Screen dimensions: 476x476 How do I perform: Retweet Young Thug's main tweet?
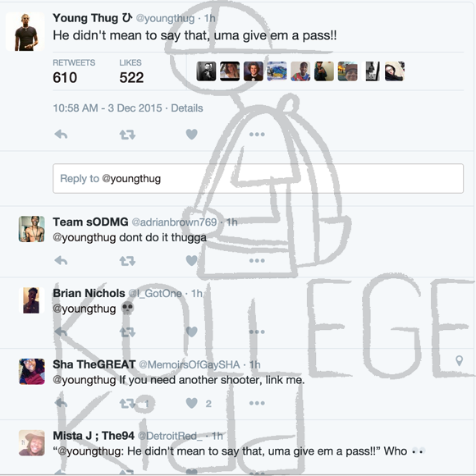(127, 134)
